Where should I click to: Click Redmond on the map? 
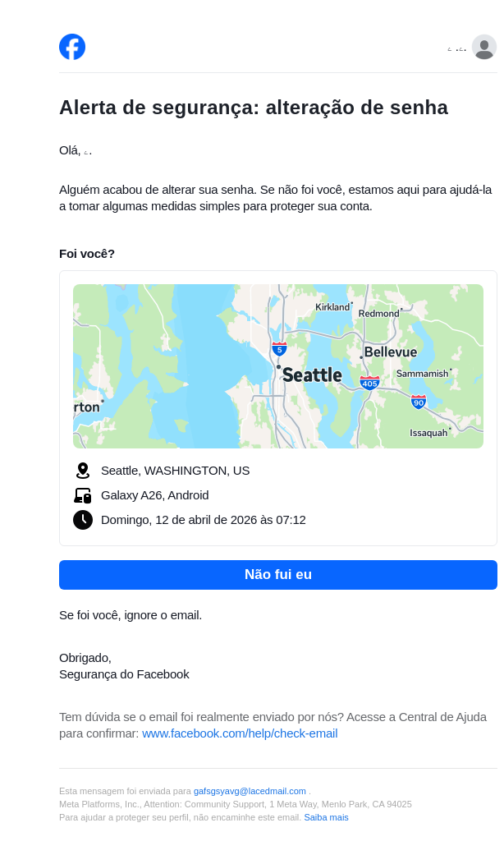pos(378,313)
